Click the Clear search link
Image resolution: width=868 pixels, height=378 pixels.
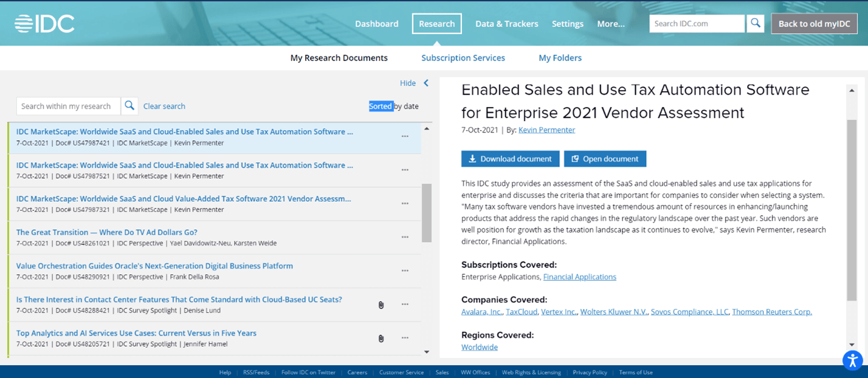pyautogui.click(x=164, y=106)
